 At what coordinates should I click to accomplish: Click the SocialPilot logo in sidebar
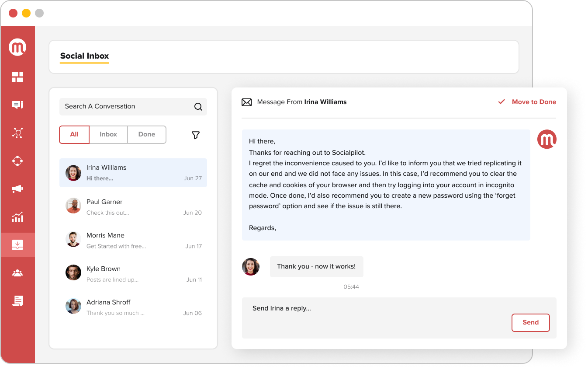click(x=17, y=47)
